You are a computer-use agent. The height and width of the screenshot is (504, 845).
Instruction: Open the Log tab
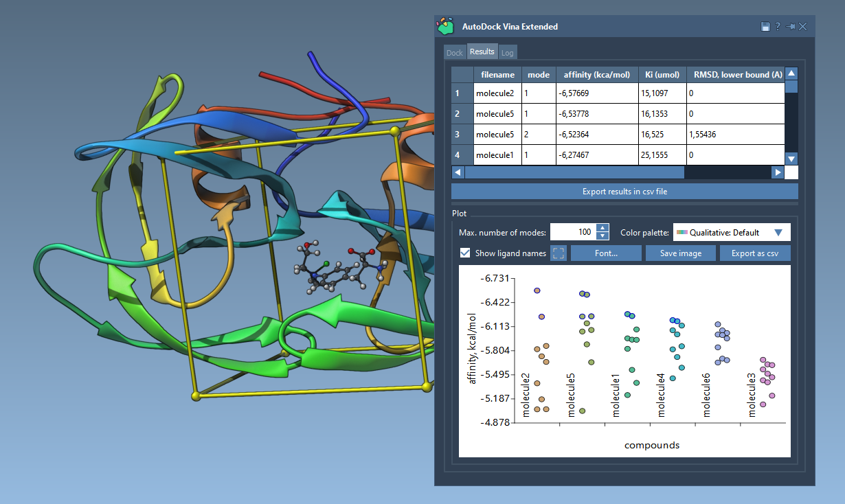pos(507,53)
